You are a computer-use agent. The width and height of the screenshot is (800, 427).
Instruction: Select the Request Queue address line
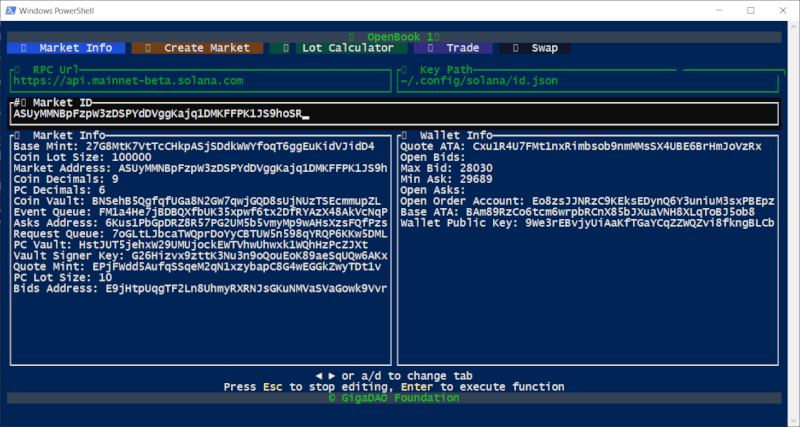pos(201,234)
